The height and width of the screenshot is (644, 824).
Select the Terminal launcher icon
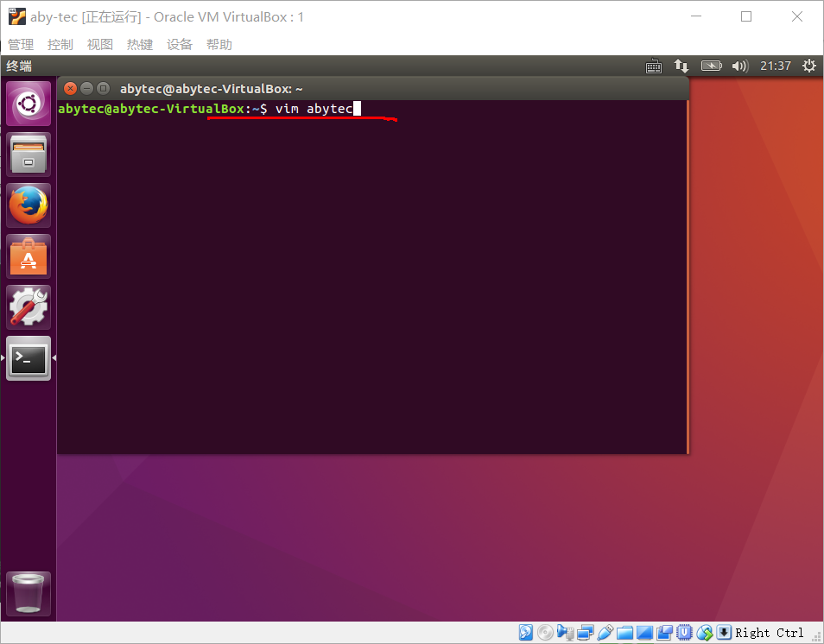click(29, 358)
